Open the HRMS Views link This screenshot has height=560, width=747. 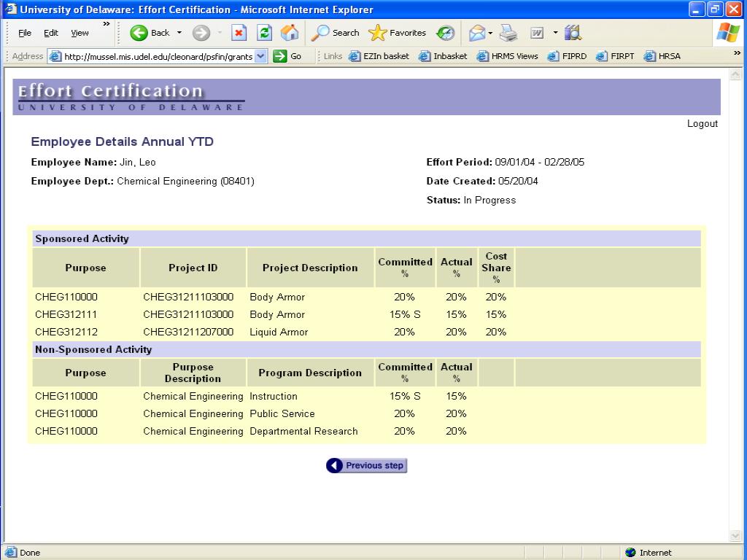pyautogui.click(x=508, y=56)
